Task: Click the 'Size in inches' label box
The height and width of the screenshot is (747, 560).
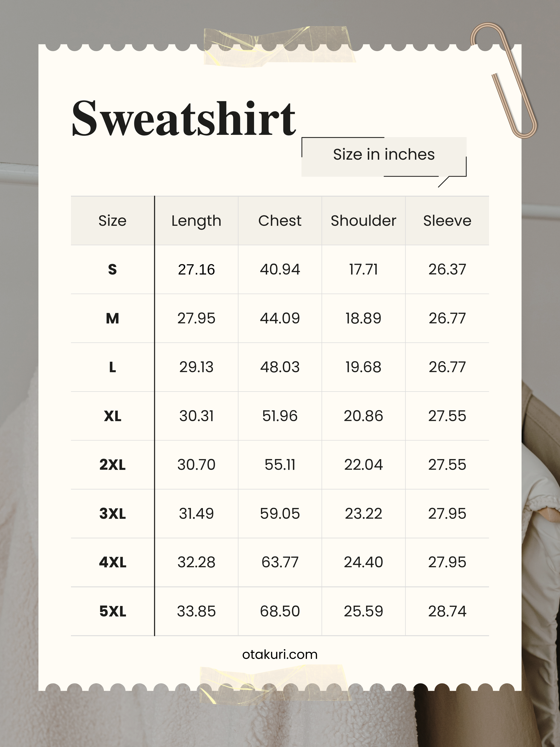Action: [384, 155]
